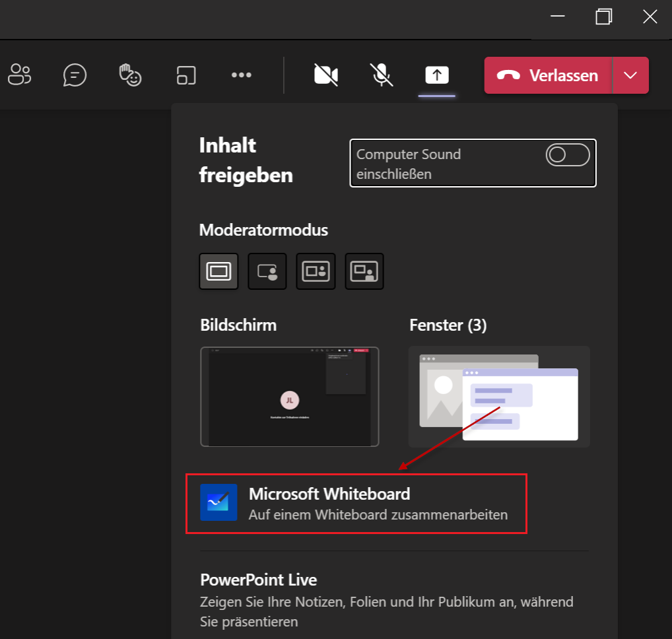
Task: Open the Fenster (3) window picker
Action: (x=499, y=397)
